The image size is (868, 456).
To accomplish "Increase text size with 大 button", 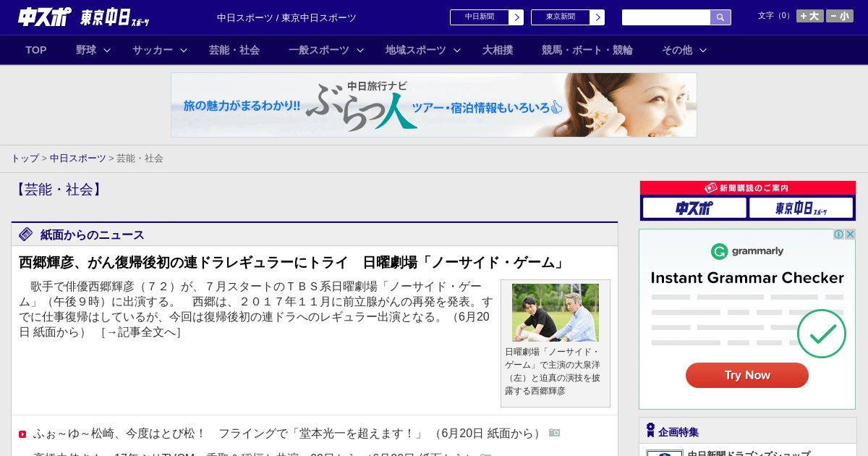I will click(810, 16).
